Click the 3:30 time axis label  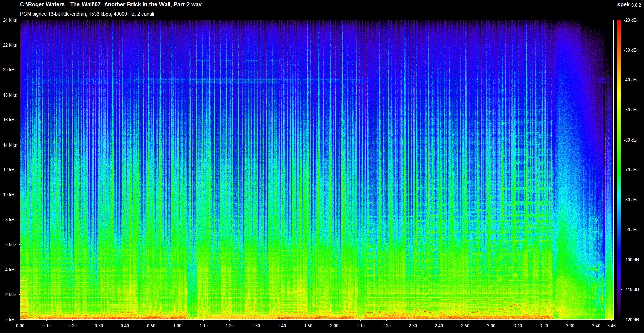click(570, 326)
